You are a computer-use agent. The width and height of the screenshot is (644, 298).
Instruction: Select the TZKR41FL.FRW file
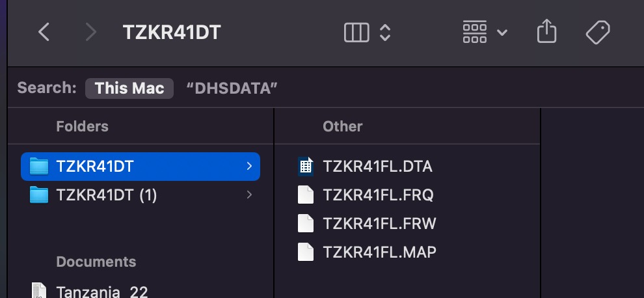click(x=379, y=223)
